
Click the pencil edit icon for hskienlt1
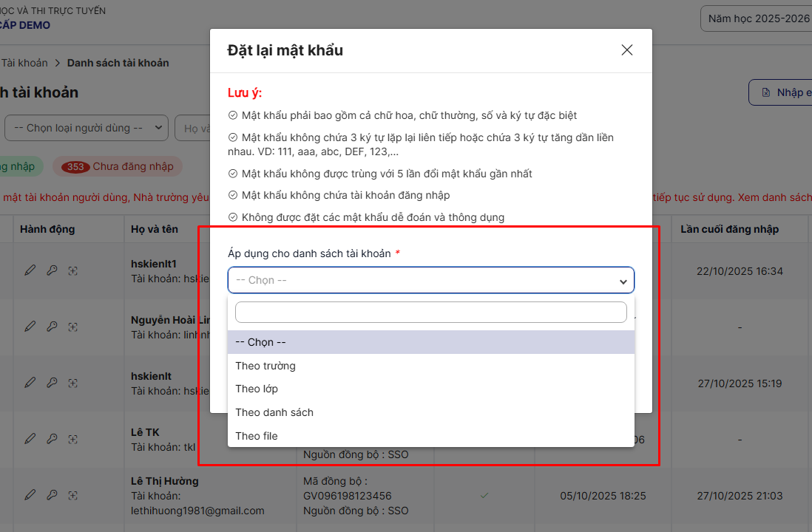30,270
